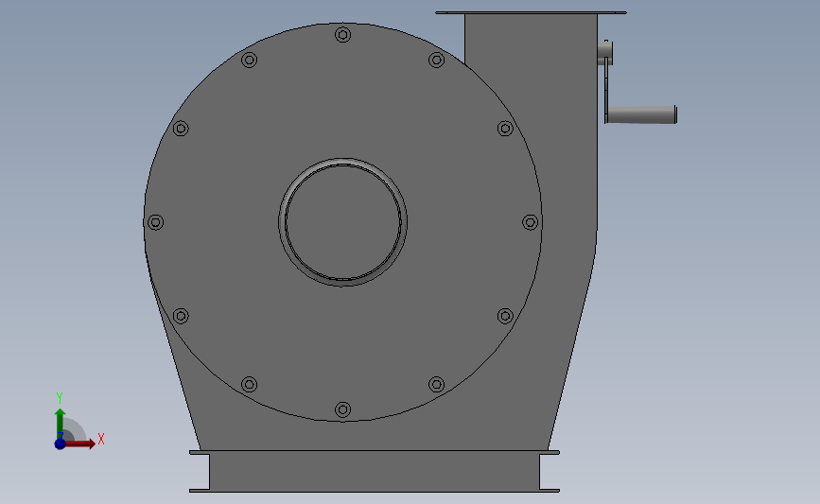Pick the bolt at 8 o'clock on cover

pyautogui.click(x=181, y=316)
